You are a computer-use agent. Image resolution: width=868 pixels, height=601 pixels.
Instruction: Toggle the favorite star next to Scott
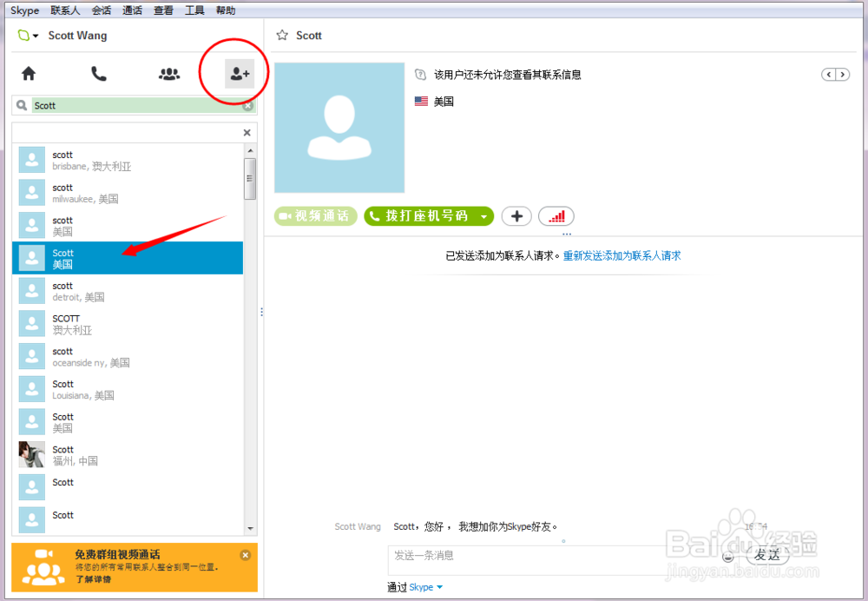(282, 36)
